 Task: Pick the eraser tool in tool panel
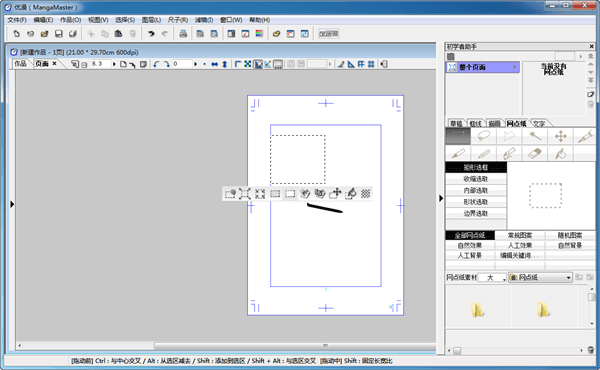(x=535, y=153)
